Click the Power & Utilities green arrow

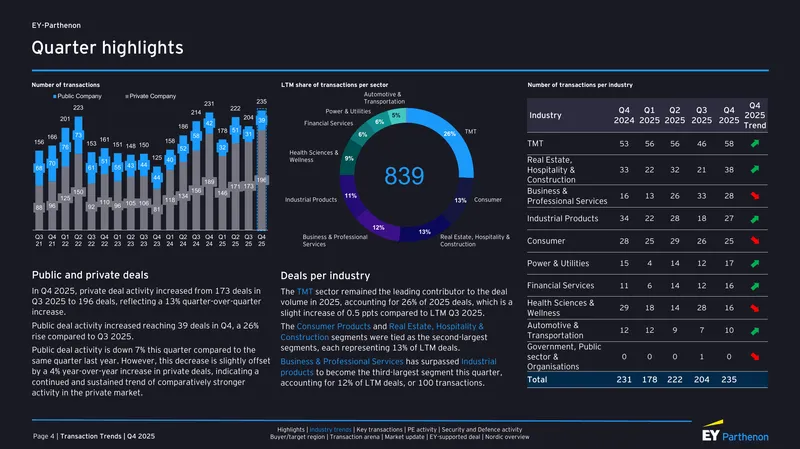(755, 263)
